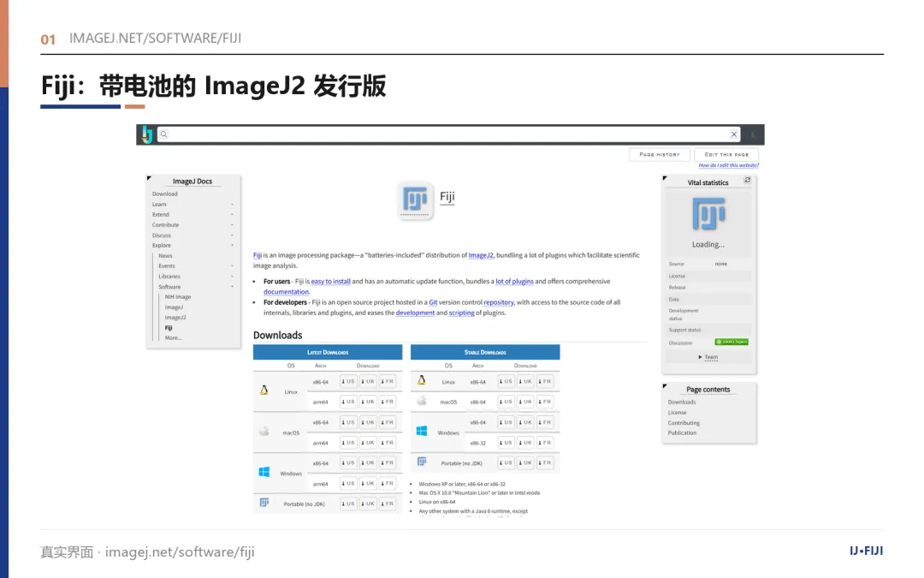
Task: Download stable Linux x86-64 from US mirror
Action: [x=506, y=382]
